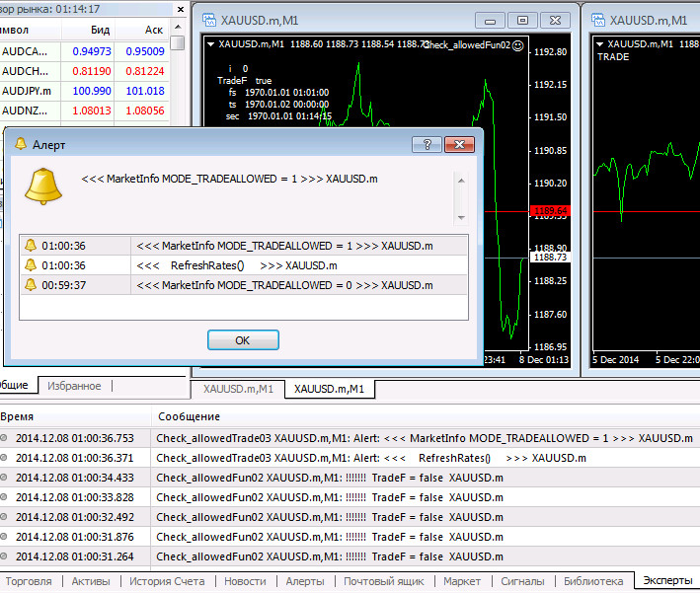The height and width of the screenshot is (593, 700).
Task: Click the chart icon in first XAUUSD.m,M1 title bar
Action: click(x=209, y=20)
